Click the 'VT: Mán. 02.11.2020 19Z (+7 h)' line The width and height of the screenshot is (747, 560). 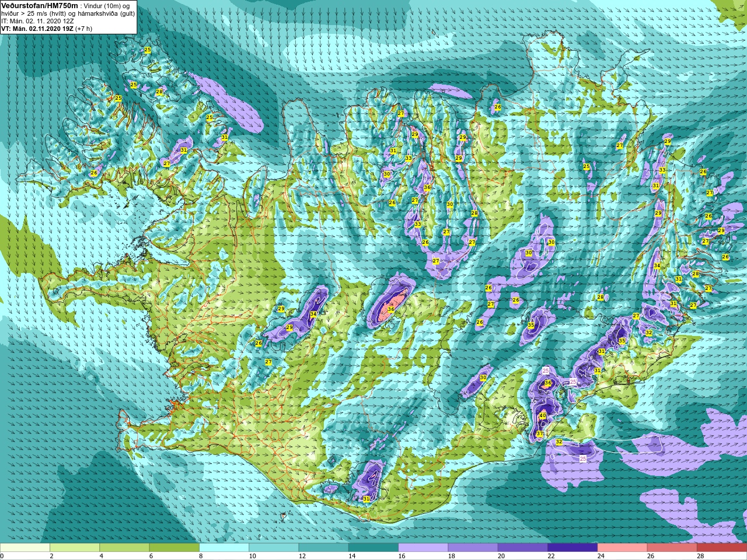[x=46, y=28]
